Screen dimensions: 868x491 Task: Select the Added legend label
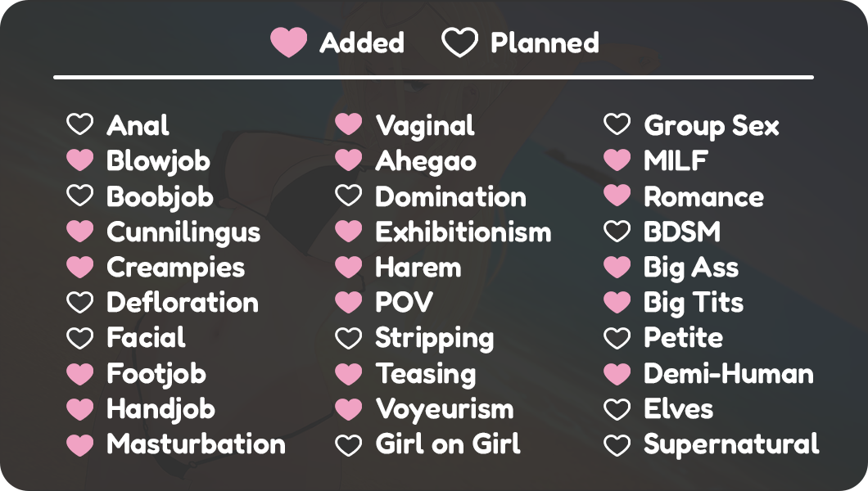click(362, 43)
